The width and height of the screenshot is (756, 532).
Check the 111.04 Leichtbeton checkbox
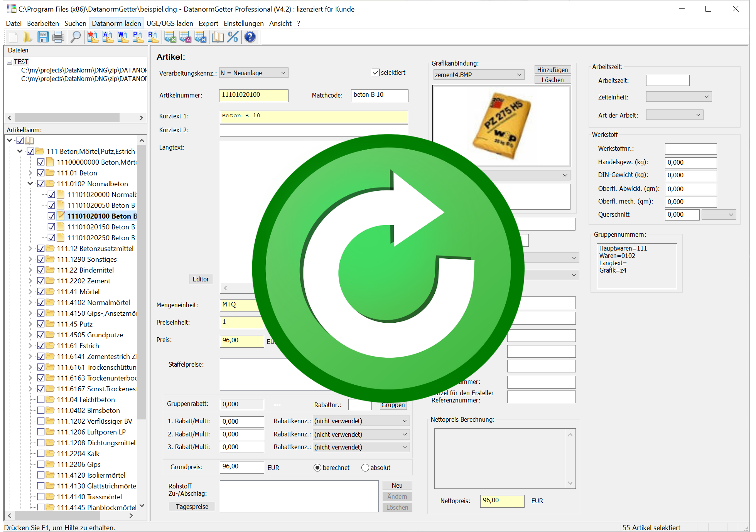(41, 399)
